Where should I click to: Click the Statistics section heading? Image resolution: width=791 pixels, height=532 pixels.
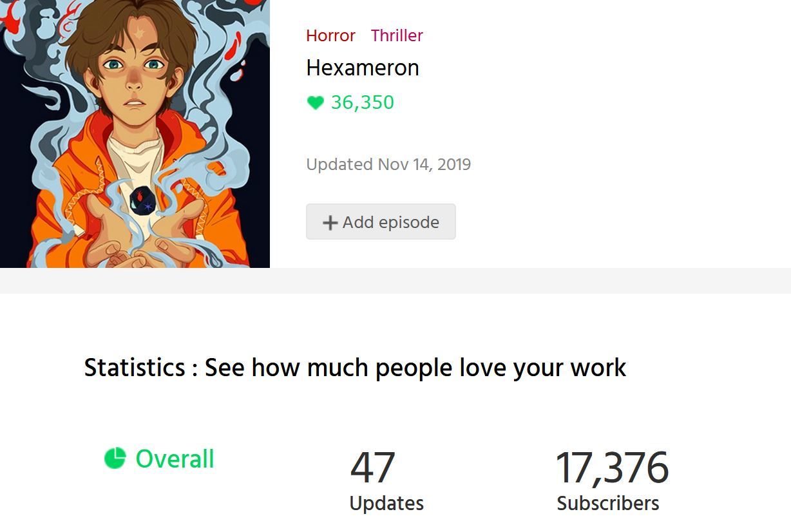click(x=355, y=368)
